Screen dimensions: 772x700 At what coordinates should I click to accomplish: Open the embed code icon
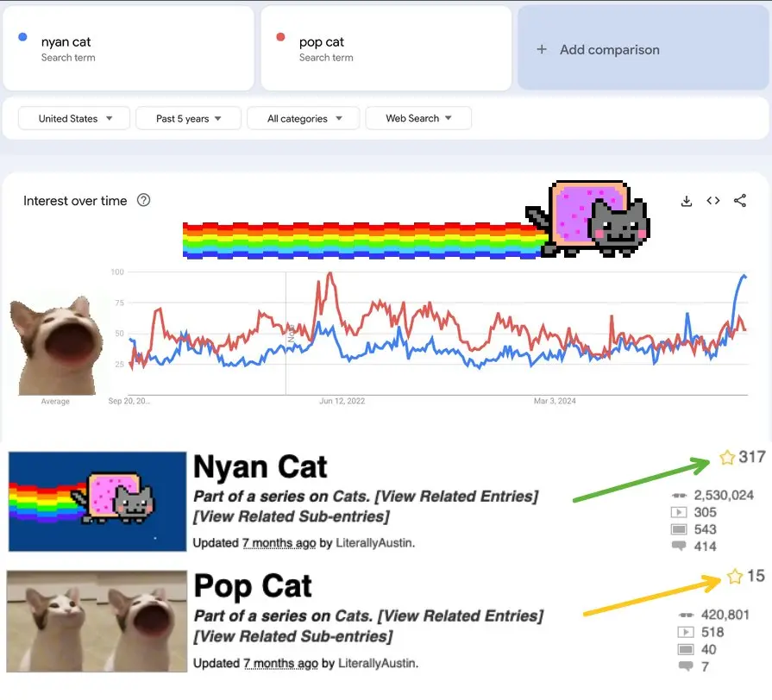click(x=713, y=201)
